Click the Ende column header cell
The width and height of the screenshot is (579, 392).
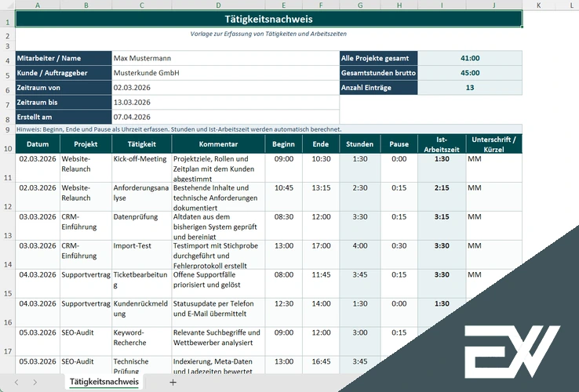click(x=321, y=144)
